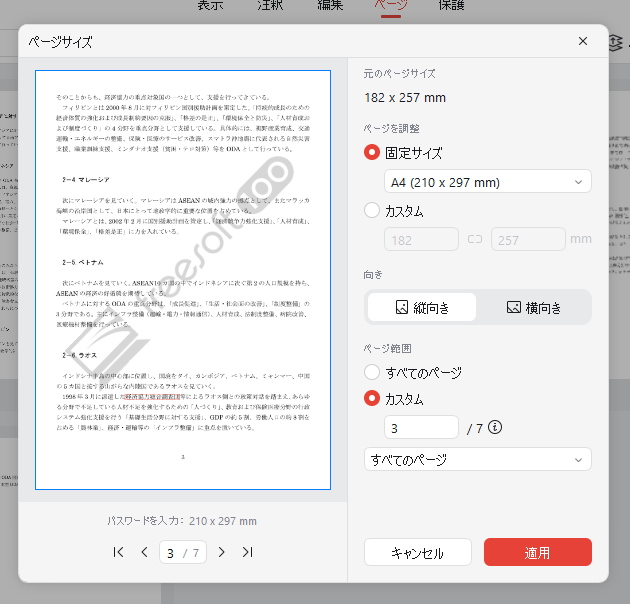Image resolution: width=630 pixels, height=604 pixels.
Task: Click the page number box in preview navigation
Action: point(183,552)
